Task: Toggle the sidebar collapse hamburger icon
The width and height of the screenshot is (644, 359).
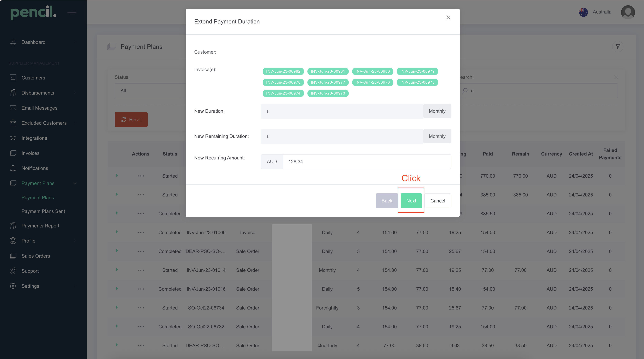Action: click(72, 13)
